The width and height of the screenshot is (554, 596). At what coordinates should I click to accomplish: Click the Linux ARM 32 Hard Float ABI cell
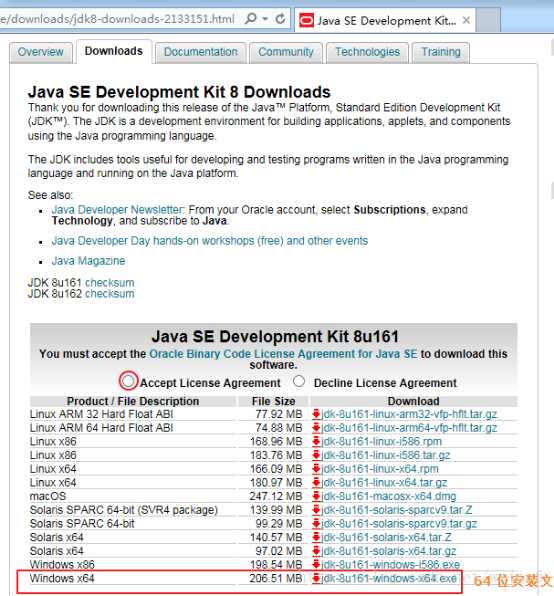[x=101, y=414]
